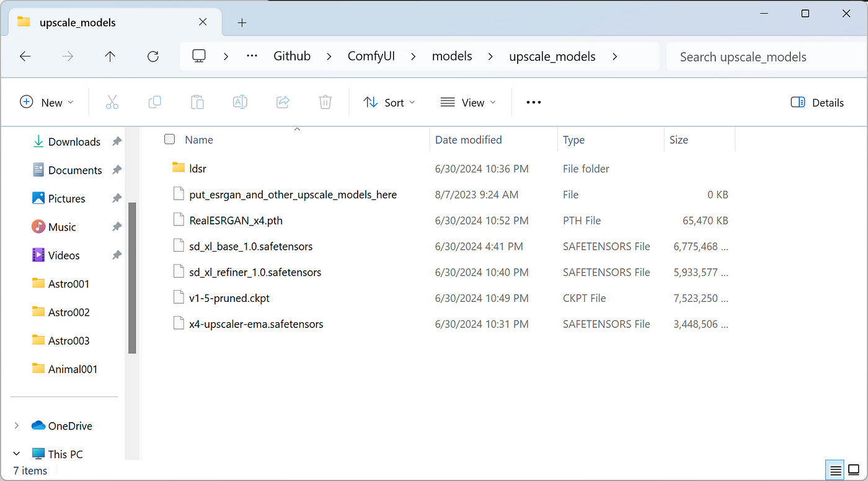
Task: Open the Details pane
Action: [x=817, y=102]
